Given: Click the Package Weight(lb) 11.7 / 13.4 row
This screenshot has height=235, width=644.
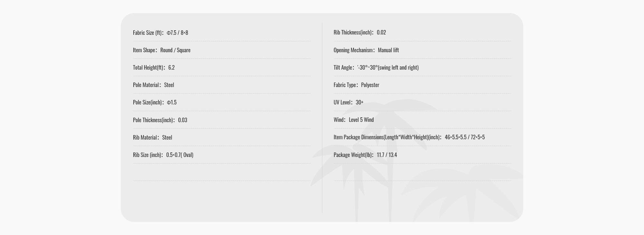Looking at the screenshot, I should (365, 155).
